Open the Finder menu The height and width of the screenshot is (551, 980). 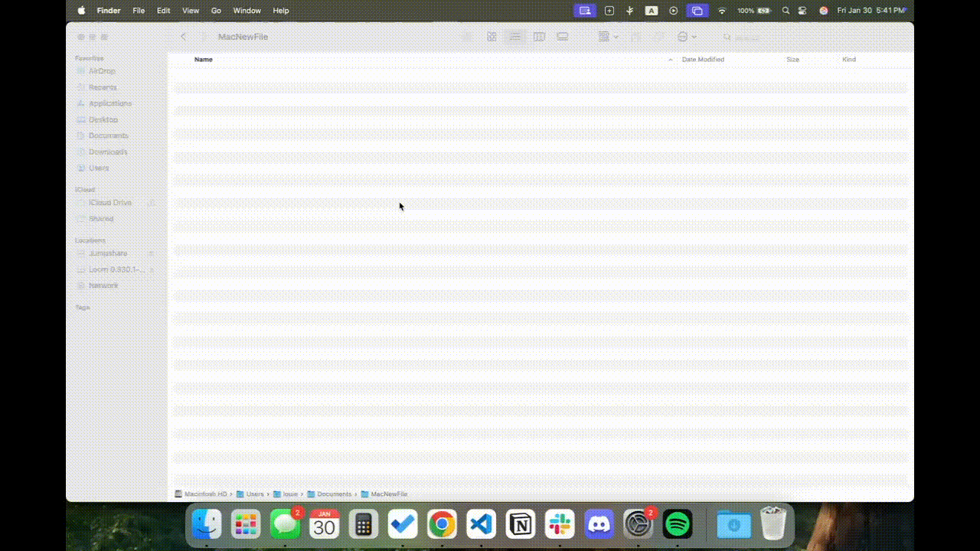point(109,11)
